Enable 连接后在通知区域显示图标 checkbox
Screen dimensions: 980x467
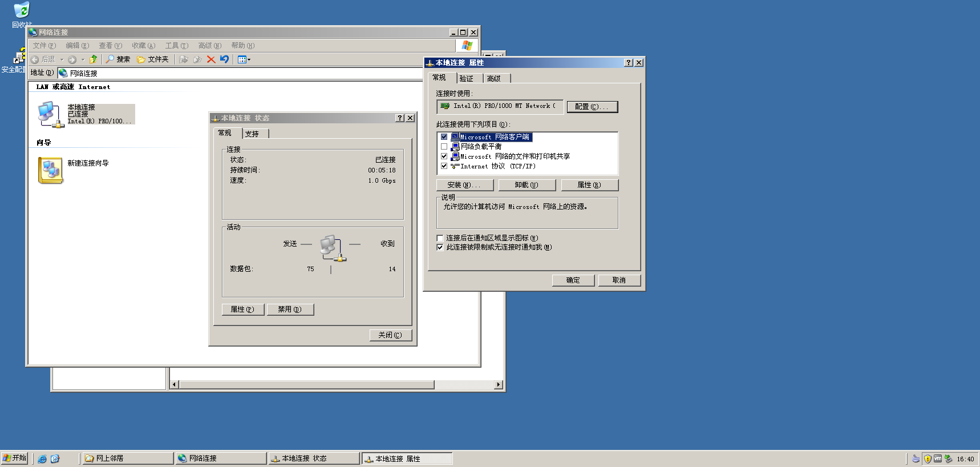(x=440, y=238)
